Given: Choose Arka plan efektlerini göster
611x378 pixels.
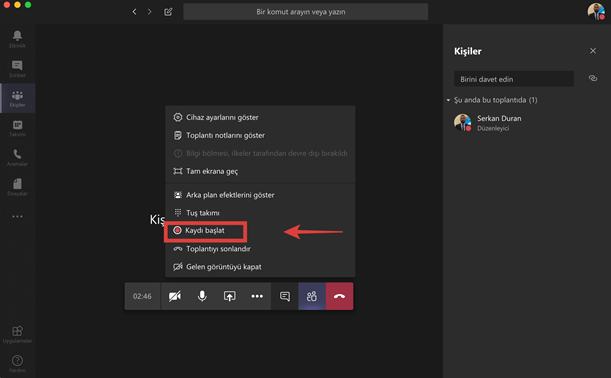Looking at the screenshot, I should tap(260, 195).
